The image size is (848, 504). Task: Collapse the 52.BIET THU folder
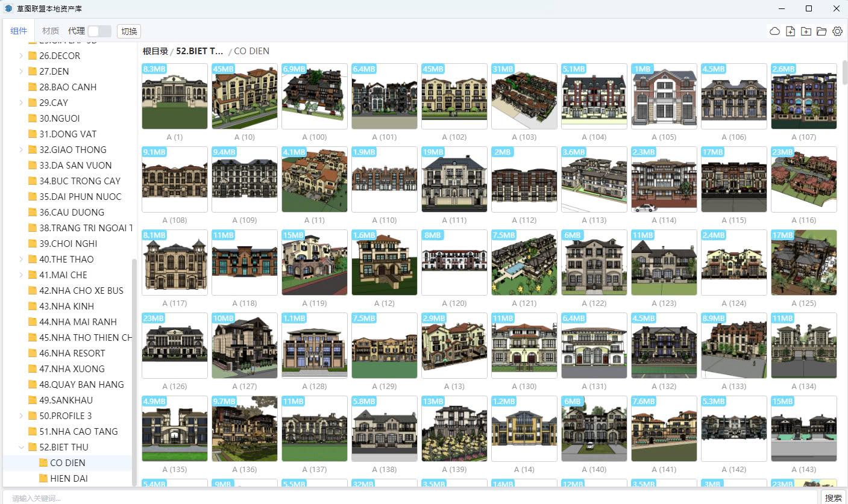[21, 447]
